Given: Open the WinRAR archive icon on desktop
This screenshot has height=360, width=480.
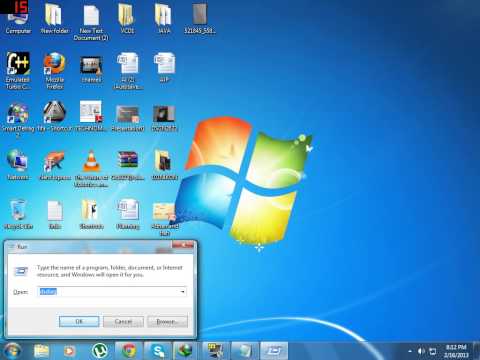Looking at the screenshot, I should coord(128,165).
